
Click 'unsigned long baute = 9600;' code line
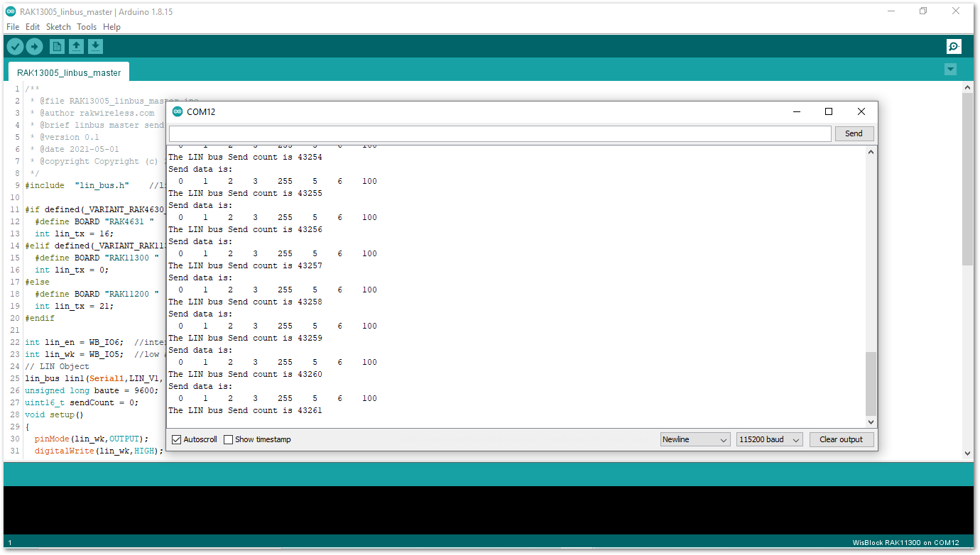(92, 390)
